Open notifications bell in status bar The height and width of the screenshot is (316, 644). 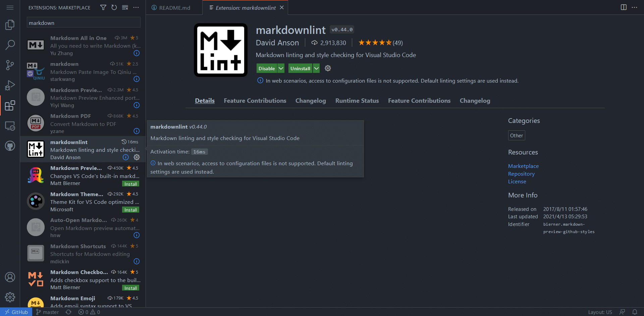pyautogui.click(x=635, y=312)
